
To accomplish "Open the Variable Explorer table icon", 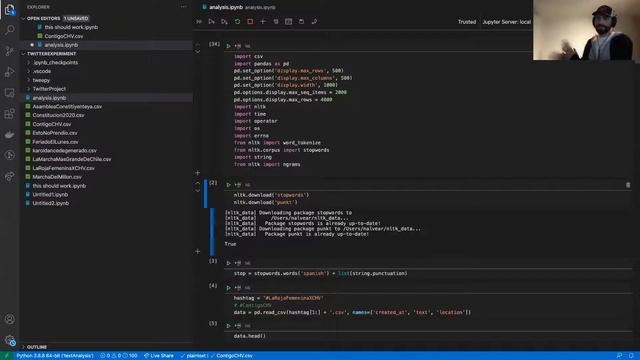I will tap(289, 22).
